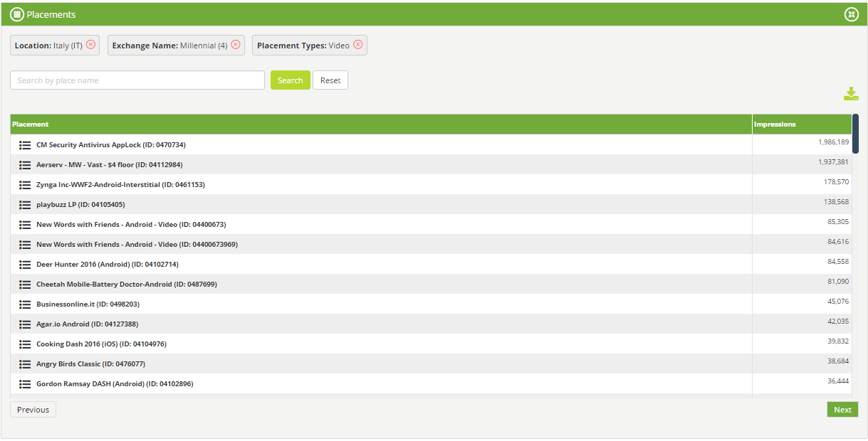Viewport: 868px width, 441px height.
Task: Sort by the Placement column header
Action: tap(31, 124)
